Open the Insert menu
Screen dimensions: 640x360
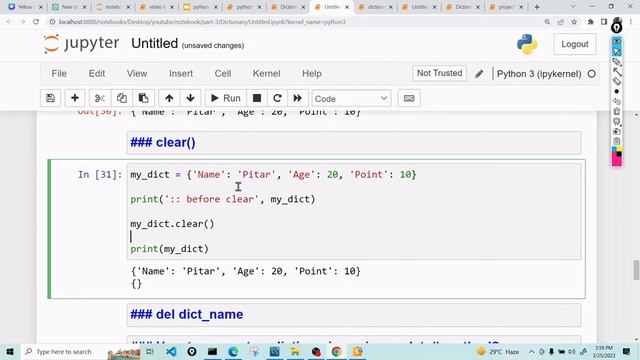[181, 73]
